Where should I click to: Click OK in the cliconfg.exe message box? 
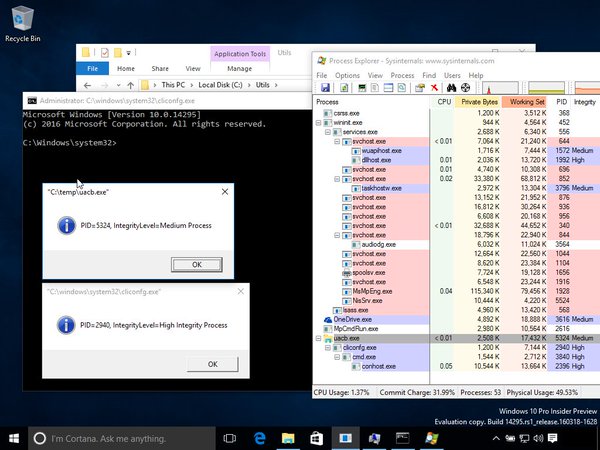click(x=212, y=364)
